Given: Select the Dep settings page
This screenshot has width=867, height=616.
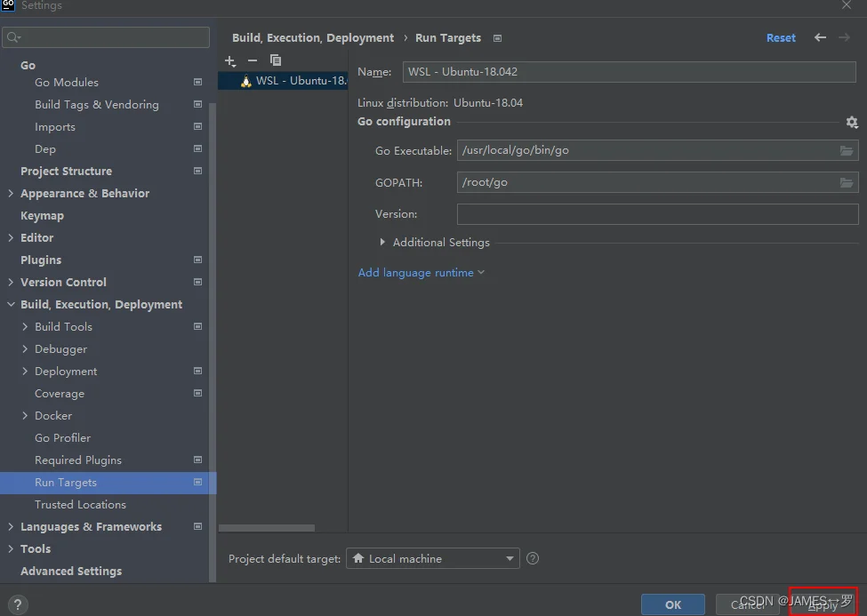Looking at the screenshot, I should pyautogui.click(x=45, y=148).
